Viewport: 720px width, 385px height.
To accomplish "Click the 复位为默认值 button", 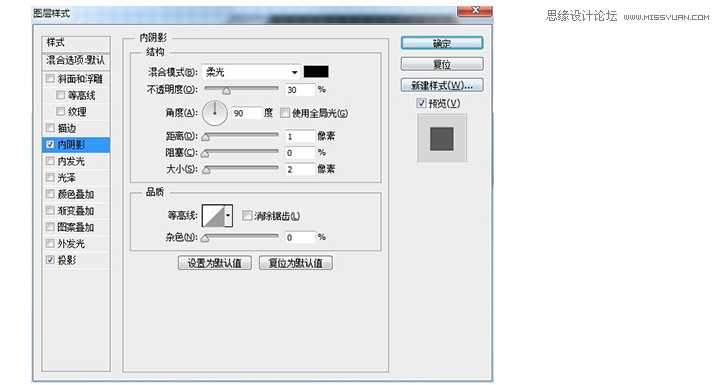I will tap(296, 263).
